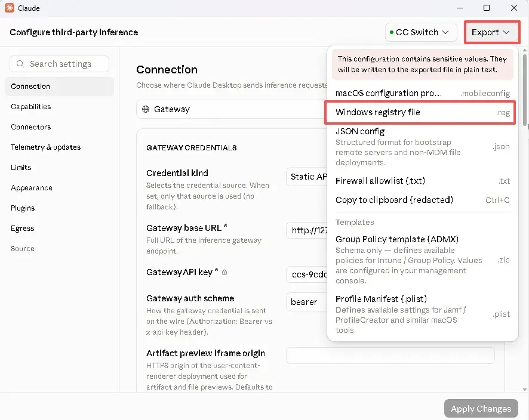This screenshot has height=420, width=529.
Task: Click the Configure third-party inference title
Action: (74, 32)
